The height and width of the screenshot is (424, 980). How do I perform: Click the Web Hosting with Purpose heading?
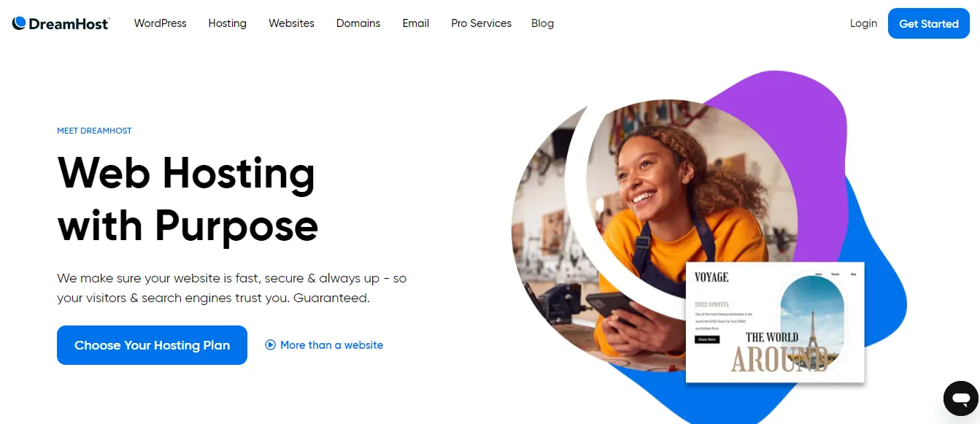pos(188,199)
